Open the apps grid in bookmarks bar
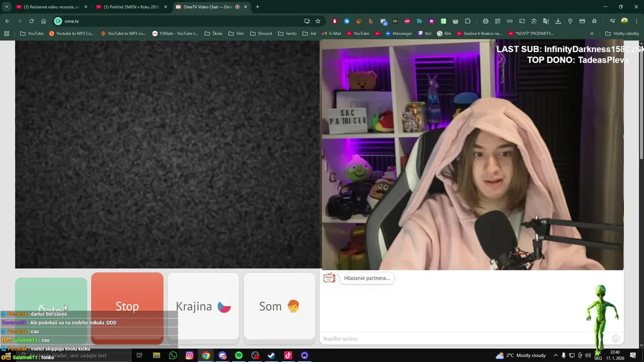 (7, 34)
